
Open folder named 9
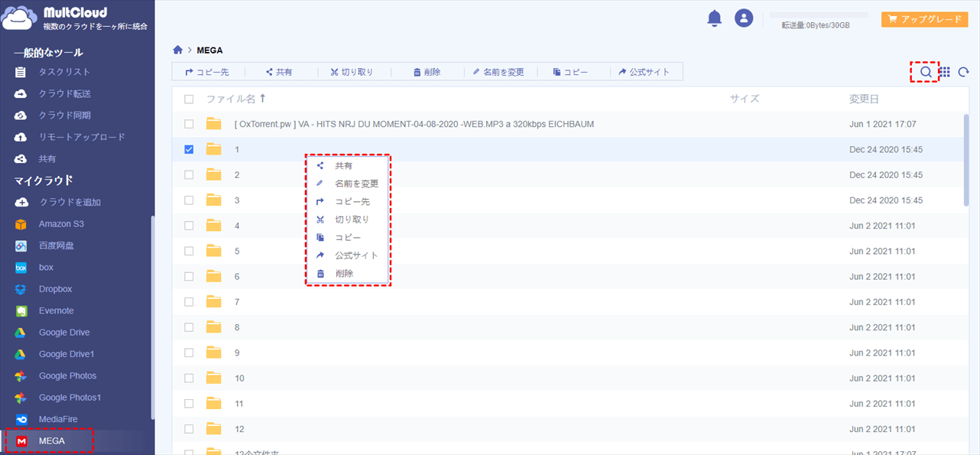[x=237, y=353]
